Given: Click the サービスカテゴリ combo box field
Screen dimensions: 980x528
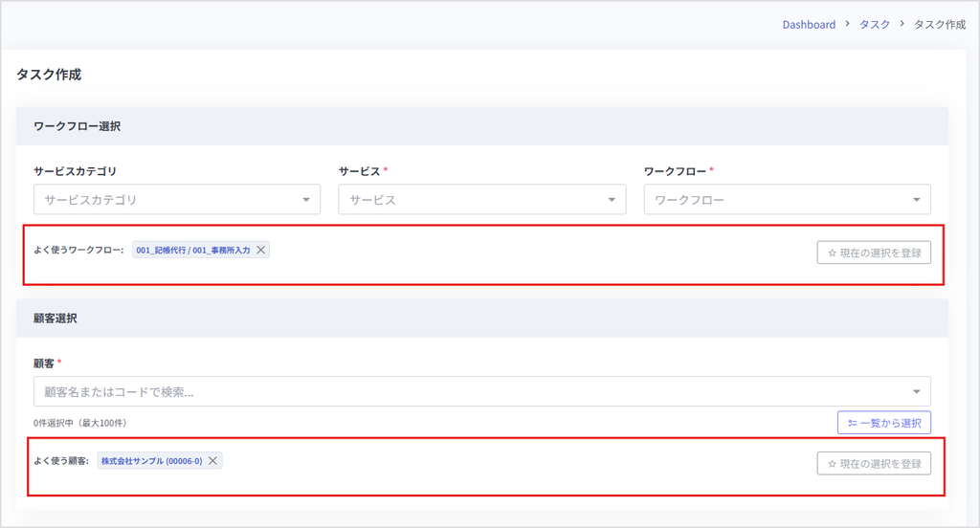Looking at the screenshot, I should coord(177,199).
